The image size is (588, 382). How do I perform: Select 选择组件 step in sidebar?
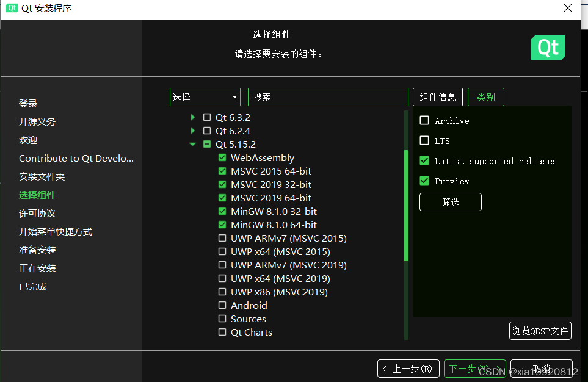coord(37,195)
